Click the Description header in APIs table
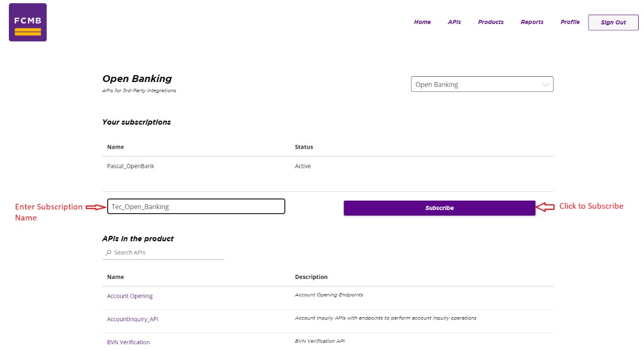The width and height of the screenshot is (644, 350). (x=311, y=277)
